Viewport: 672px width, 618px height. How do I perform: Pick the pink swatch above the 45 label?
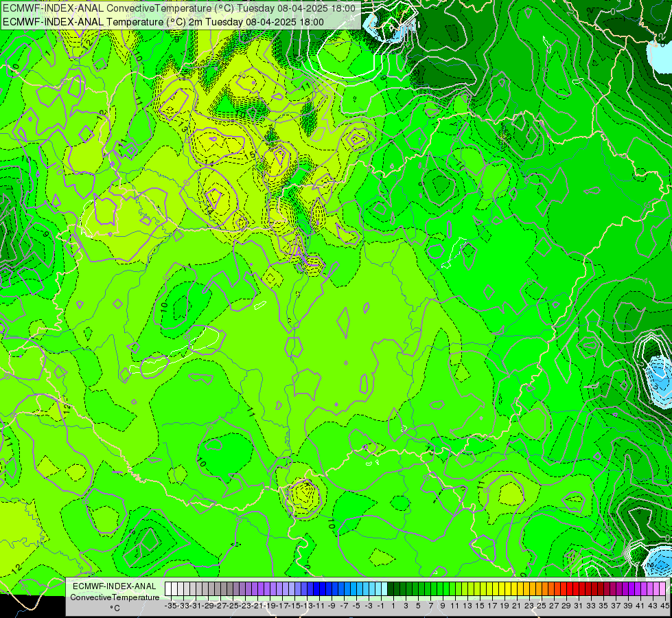[x=662, y=589]
